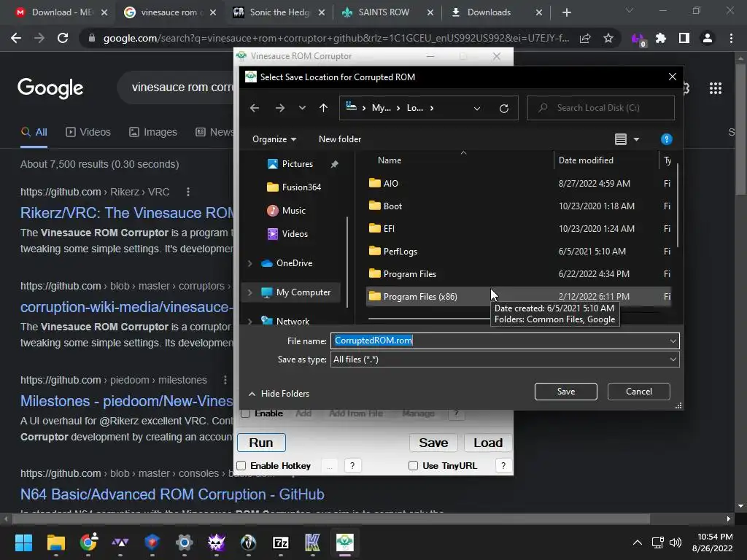Switch to the Downloads browser tab

(x=496, y=12)
